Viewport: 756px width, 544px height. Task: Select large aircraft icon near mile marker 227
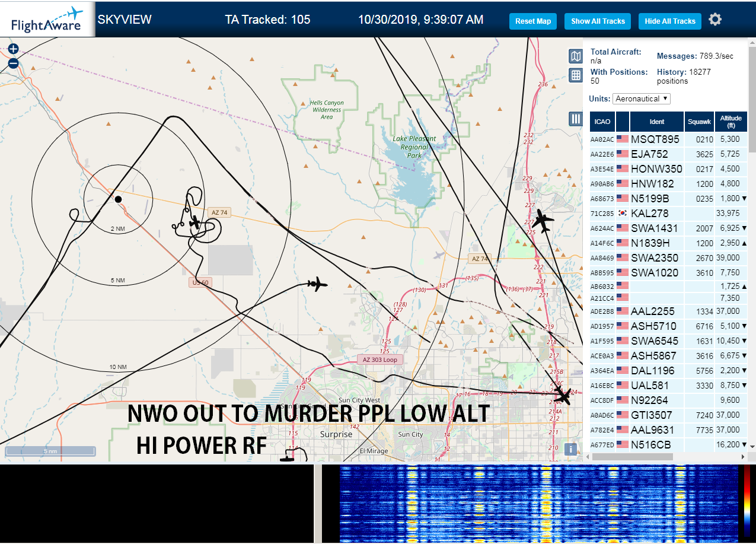coord(542,220)
